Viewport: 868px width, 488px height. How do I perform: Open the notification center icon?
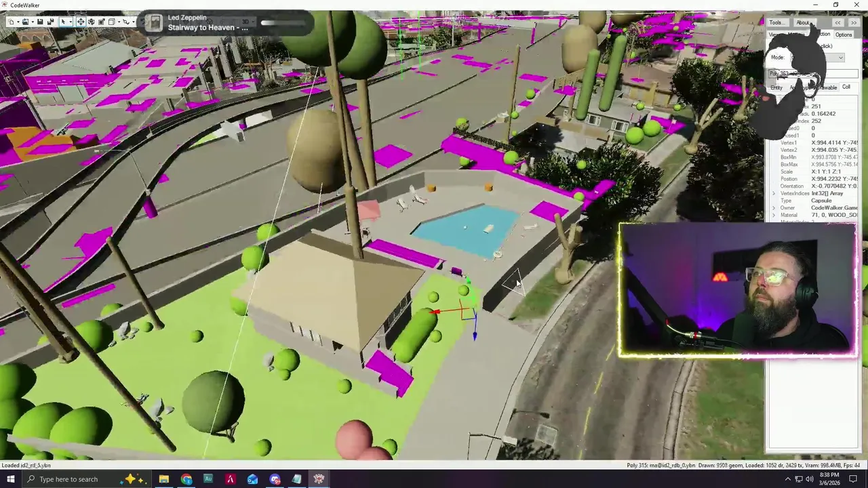pyautogui.click(x=854, y=479)
